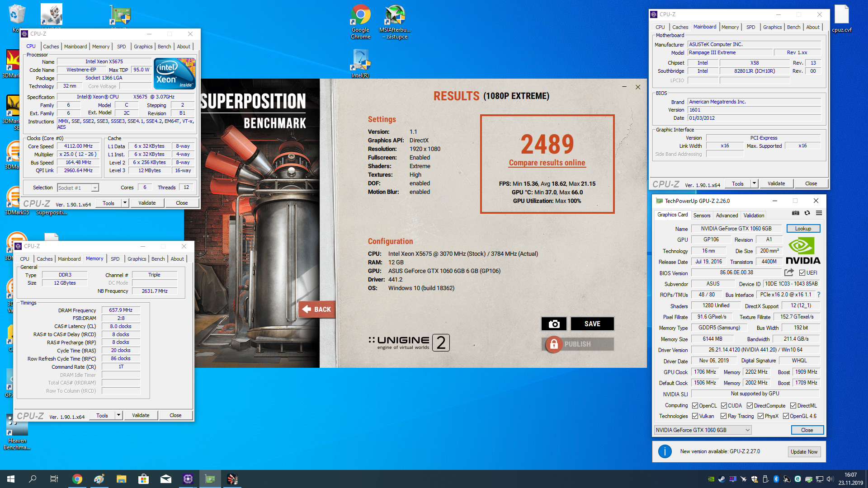Screen dimensions: 868x488
Task: Click Steam icon in system tray
Action: point(722,479)
